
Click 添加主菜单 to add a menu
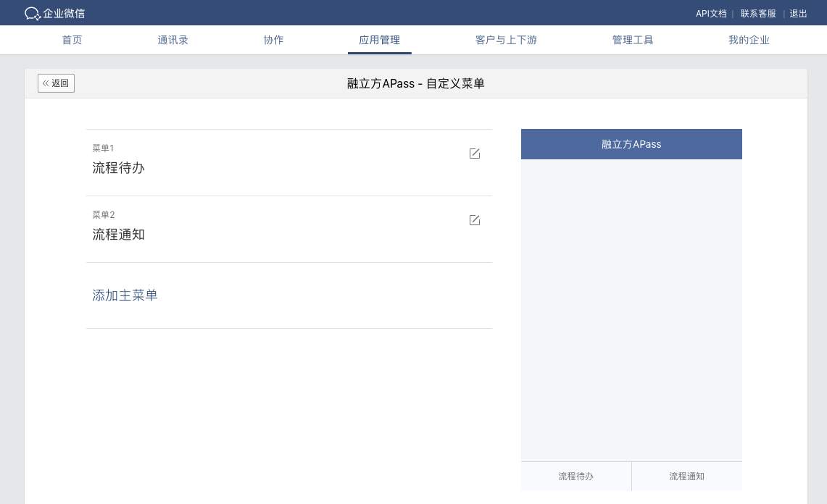tap(125, 295)
